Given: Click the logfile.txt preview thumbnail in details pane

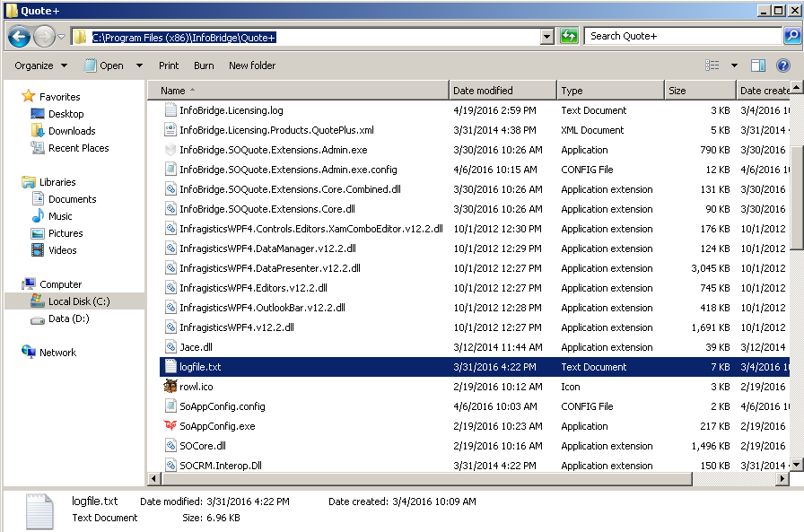Looking at the screenshot, I should (x=39, y=511).
